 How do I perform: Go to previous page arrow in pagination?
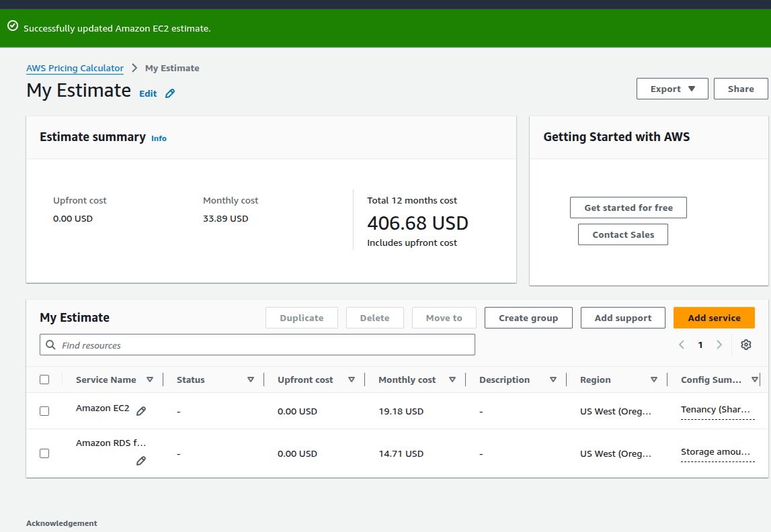click(682, 345)
